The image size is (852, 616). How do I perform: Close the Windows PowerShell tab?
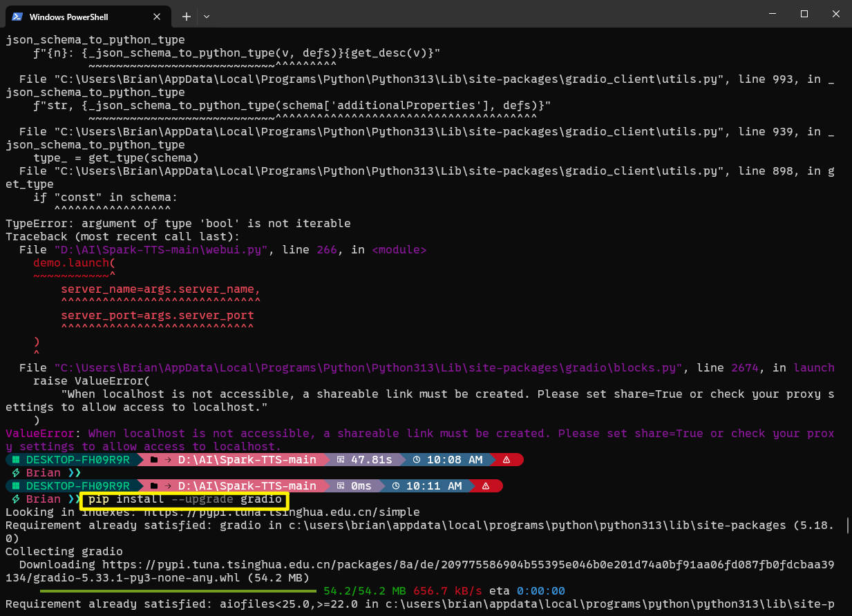point(158,17)
